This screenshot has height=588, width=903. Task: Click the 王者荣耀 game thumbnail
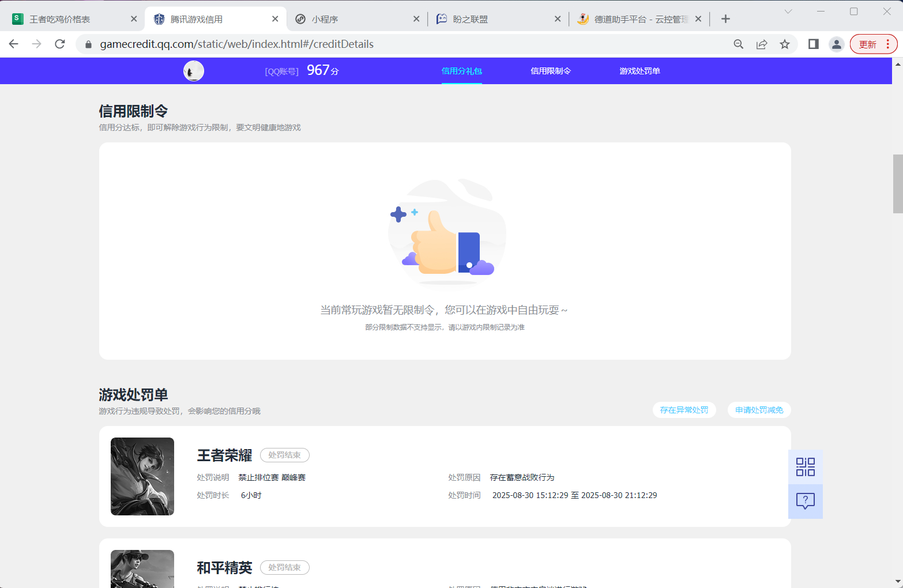tap(142, 476)
